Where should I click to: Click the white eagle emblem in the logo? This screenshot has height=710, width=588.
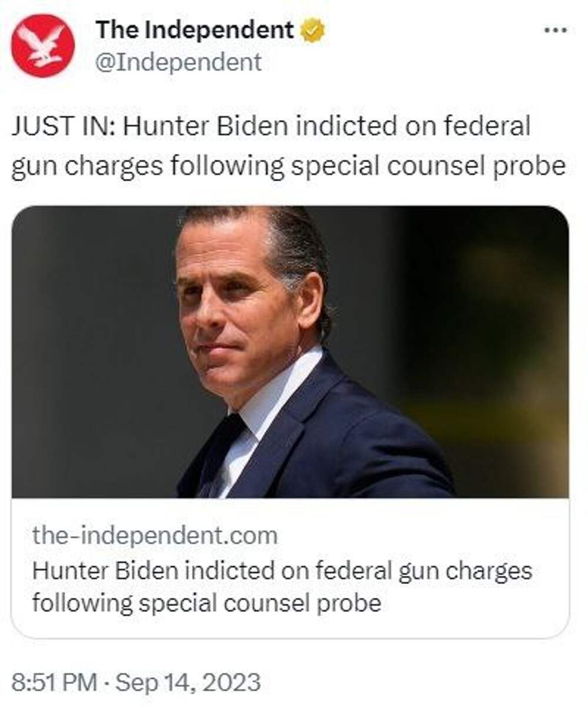42,45
